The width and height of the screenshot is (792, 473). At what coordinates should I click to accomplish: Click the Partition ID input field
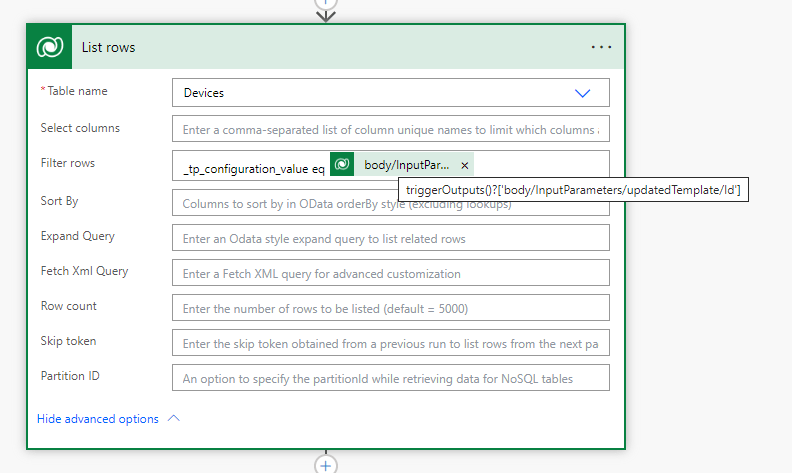390,378
